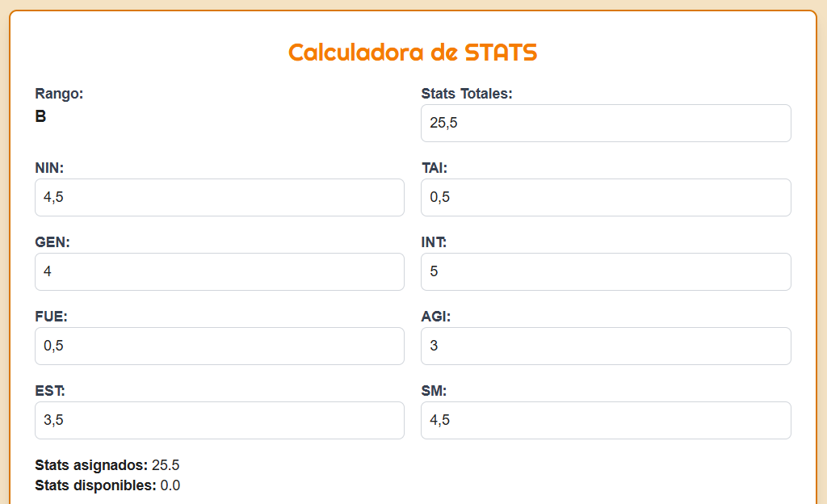Click the Rango label

(59, 94)
